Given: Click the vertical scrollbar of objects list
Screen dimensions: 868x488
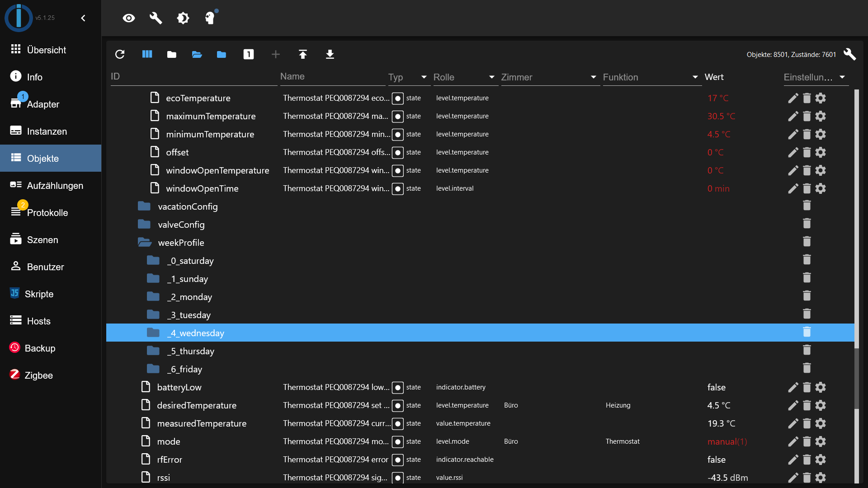Looking at the screenshot, I should click(x=856, y=380).
